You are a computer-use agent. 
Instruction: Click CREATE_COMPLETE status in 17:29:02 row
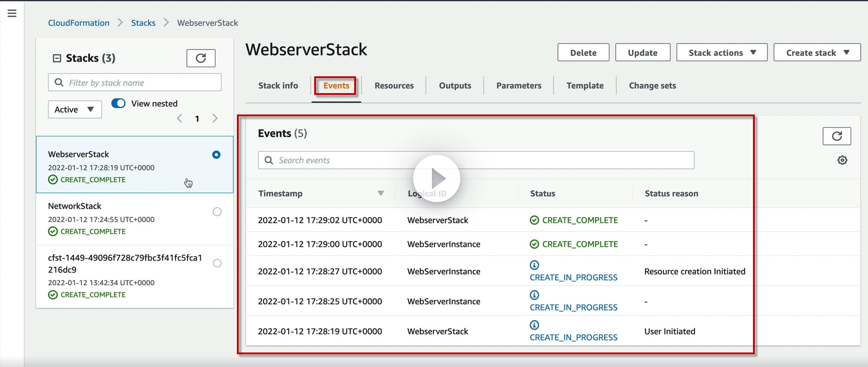(x=580, y=220)
